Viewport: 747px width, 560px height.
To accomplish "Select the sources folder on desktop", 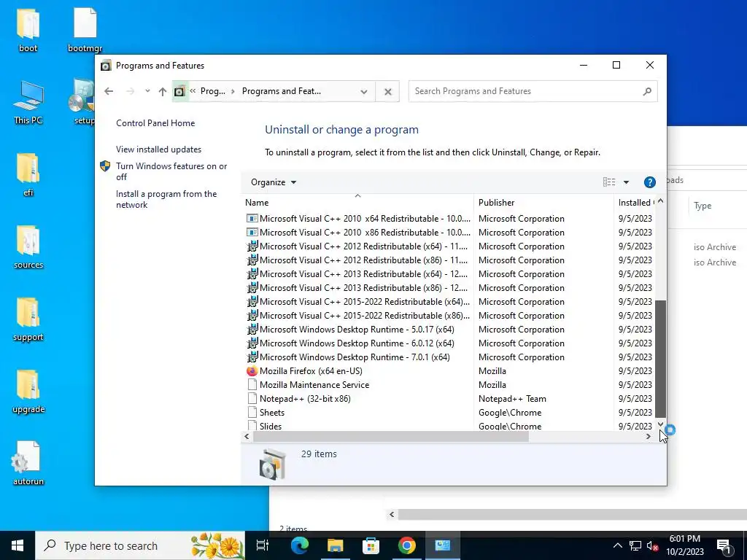I will coord(28,247).
